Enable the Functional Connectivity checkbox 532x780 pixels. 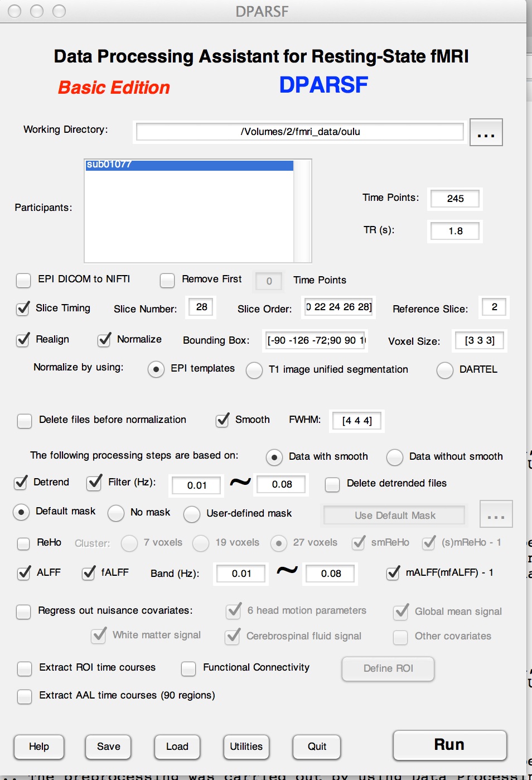pos(188,668)
